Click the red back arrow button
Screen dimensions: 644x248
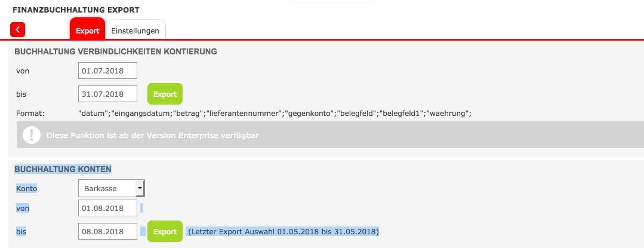(18, 29)
